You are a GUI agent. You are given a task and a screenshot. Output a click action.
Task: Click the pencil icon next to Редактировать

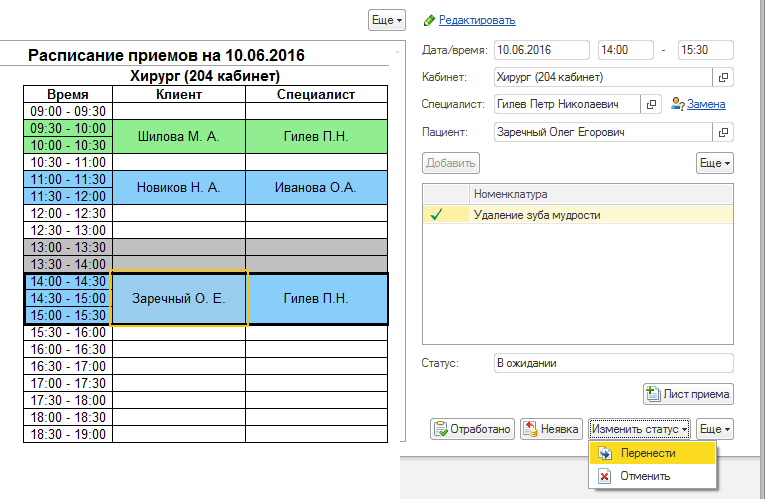point(430,20)
